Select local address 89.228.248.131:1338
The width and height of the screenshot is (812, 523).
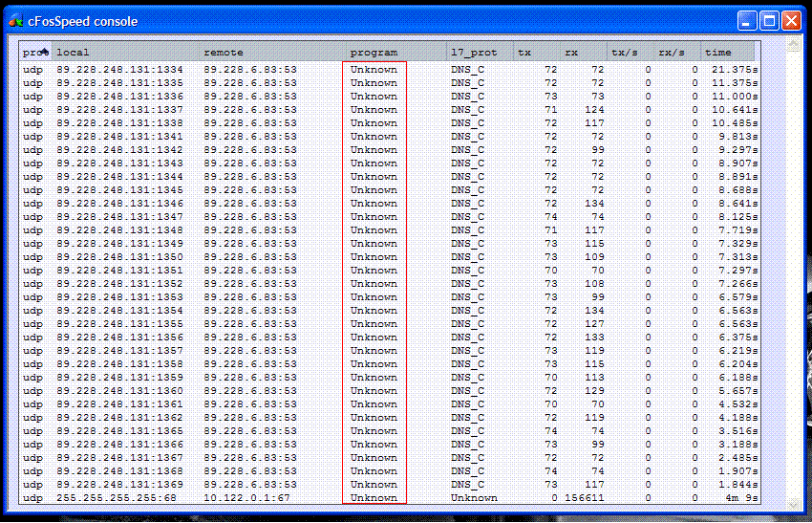point(119,123)
